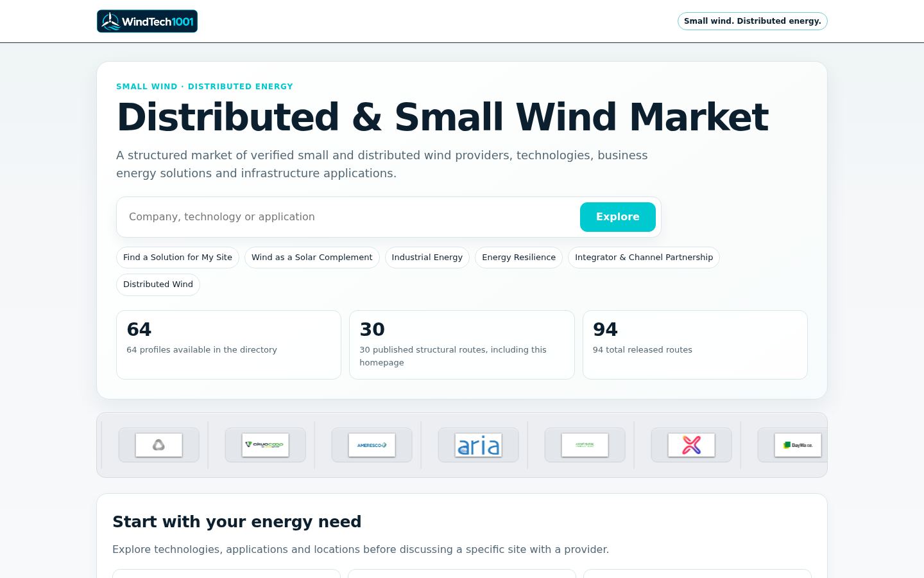The height and width of the screenshot is (578, 924).
Task: Click the Distributed & Small Wind Market heading
Action: [443, 117]
